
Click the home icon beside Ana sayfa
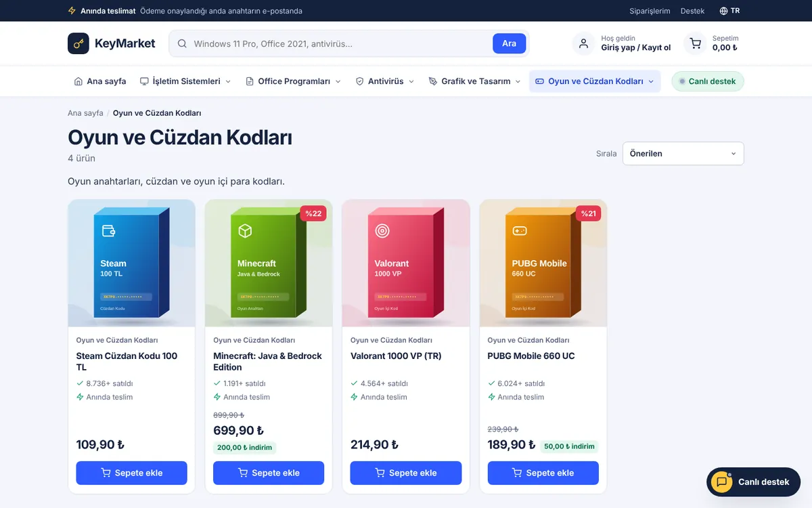click(x=78, y=81)
